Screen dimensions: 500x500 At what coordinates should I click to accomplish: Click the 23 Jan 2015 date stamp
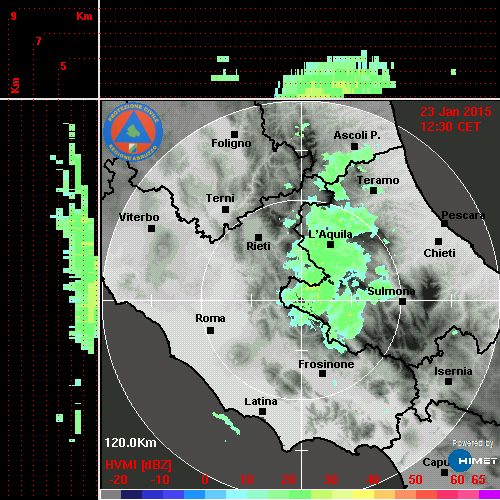click(456, 112)
